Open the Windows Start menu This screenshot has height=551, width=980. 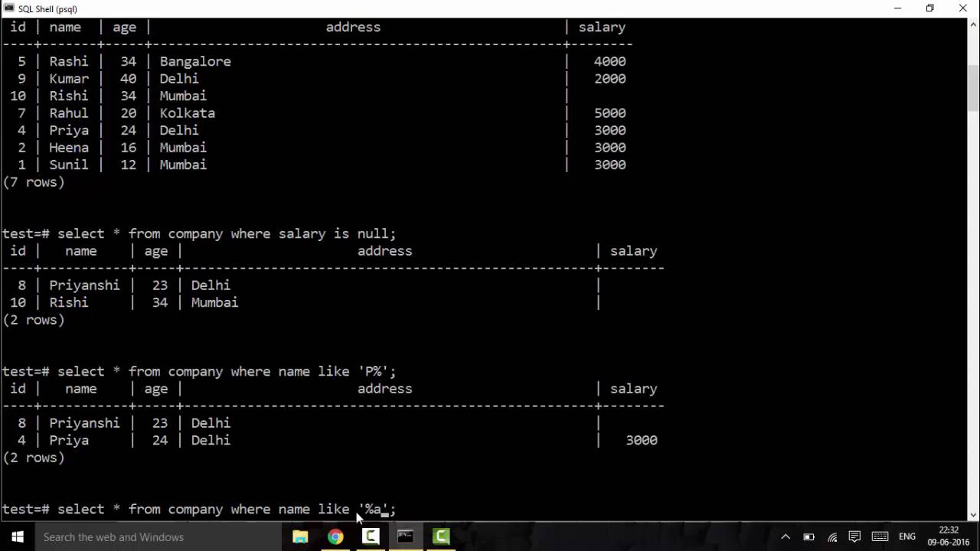click(17, 536)
